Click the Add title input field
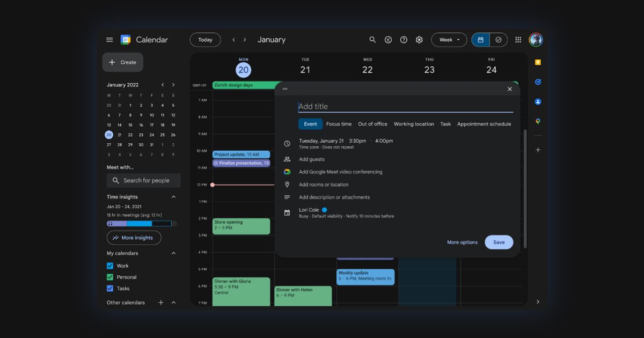 click(x=406, y=106)
